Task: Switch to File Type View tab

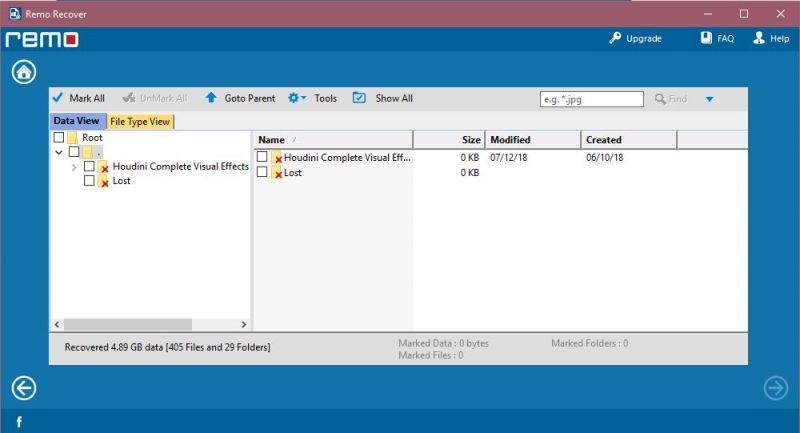Action: pyautogui.click(x=140, y=121)
